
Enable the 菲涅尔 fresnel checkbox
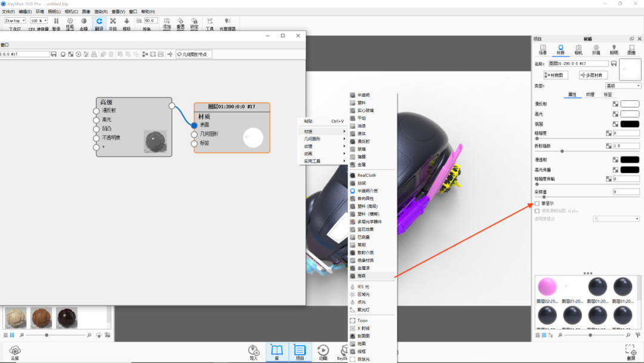tap(537, 204)
